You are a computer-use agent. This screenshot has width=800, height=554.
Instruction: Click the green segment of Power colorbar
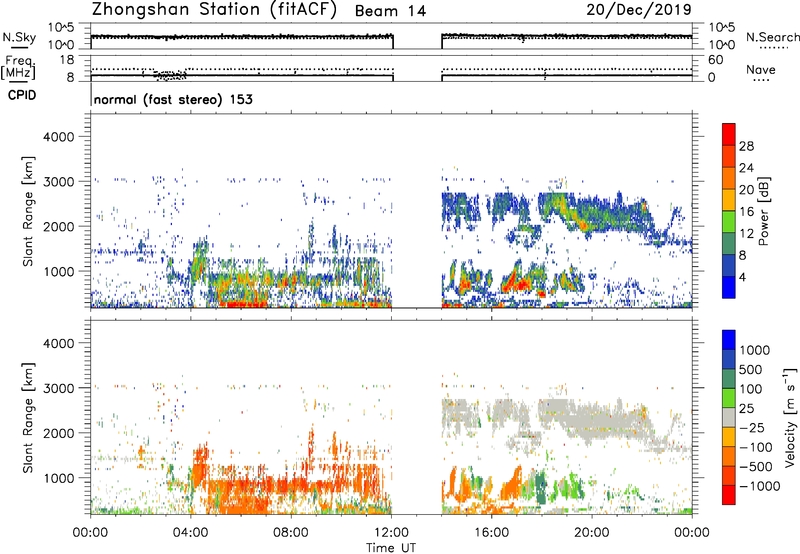click(x=729, y=221)
